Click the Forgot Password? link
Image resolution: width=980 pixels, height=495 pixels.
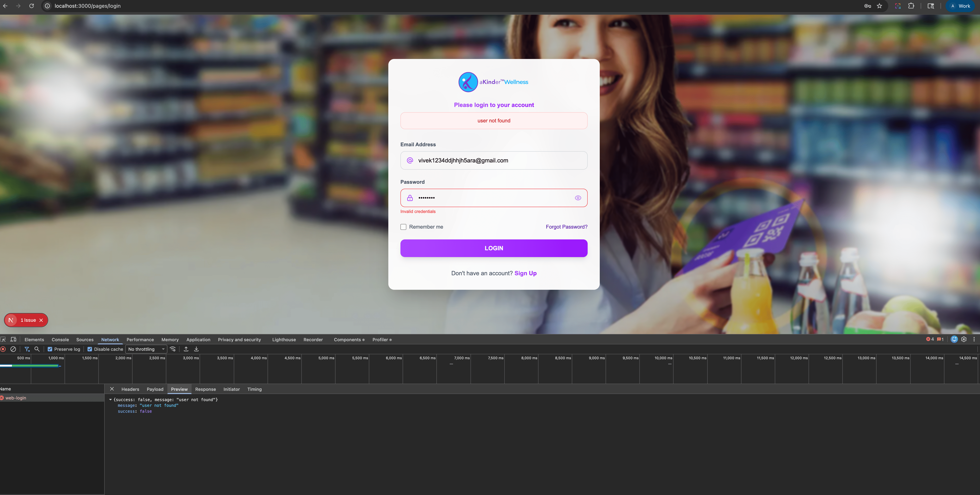567,227
